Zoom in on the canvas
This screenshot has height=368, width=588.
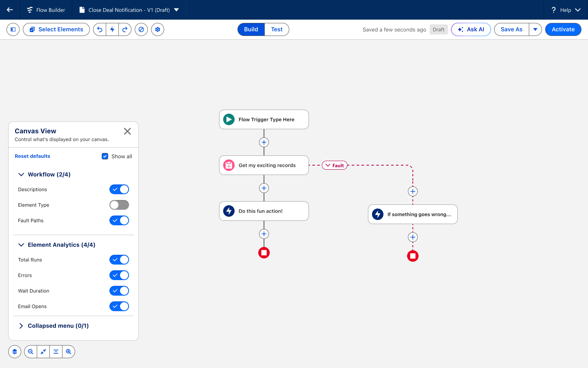[69, 352]
